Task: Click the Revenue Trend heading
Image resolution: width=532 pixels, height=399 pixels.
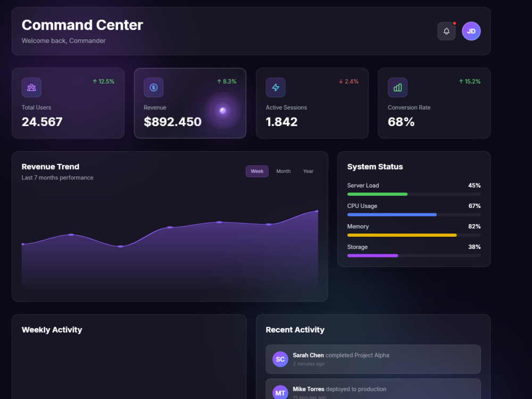Action: [x=51, y=167]
